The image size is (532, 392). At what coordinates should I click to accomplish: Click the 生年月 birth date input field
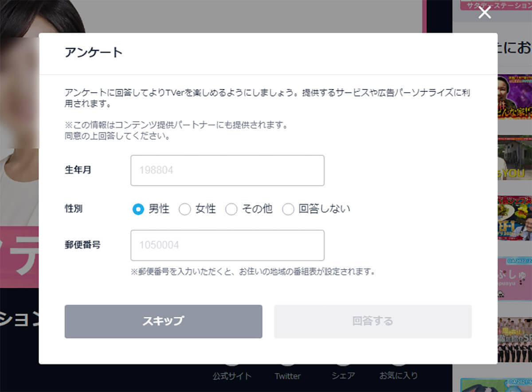(x=227, y=171)
